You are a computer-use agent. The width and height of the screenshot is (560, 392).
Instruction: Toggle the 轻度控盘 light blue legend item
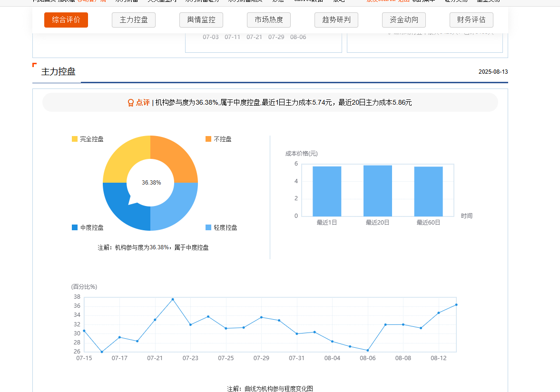221,227
